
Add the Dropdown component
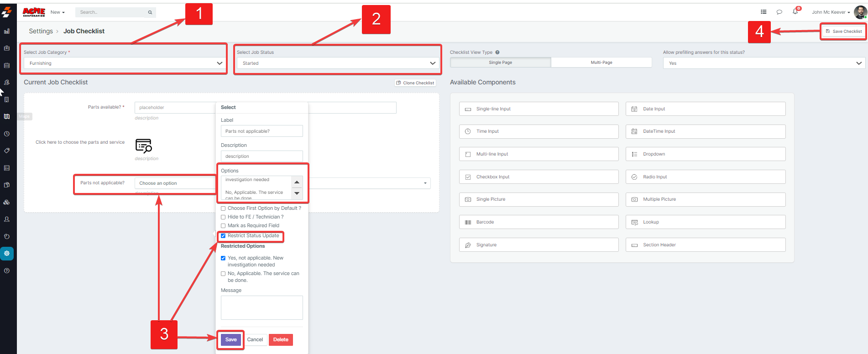(x=706, y=154)
